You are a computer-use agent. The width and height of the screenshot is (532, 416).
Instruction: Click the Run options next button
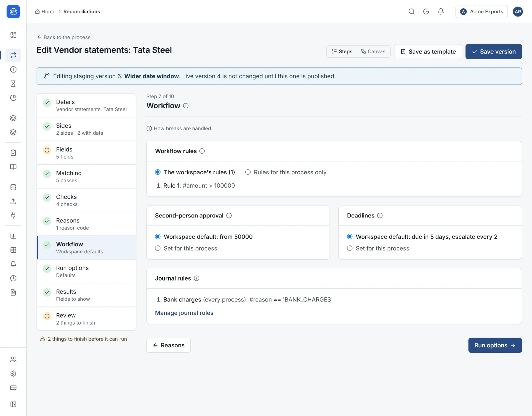495,345
